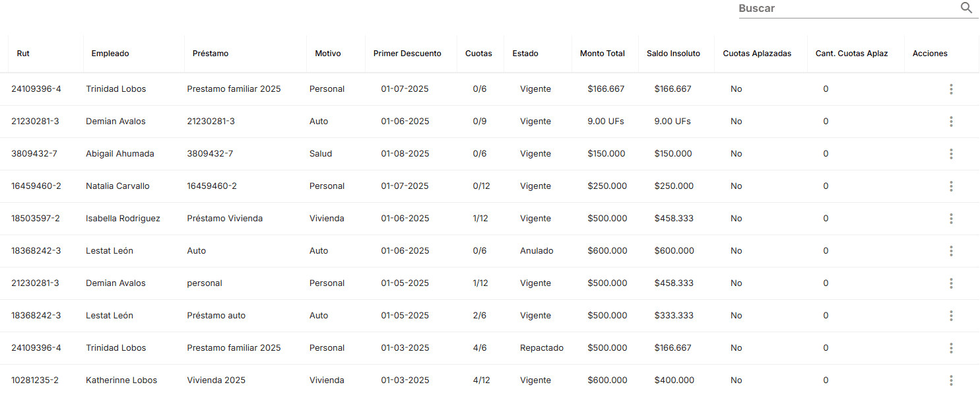The height and width of the screenshot is (395, 980).
Task: Open actions menu for Trinidad Lobos 01-07-2025 loan
Action: (951, 89)
